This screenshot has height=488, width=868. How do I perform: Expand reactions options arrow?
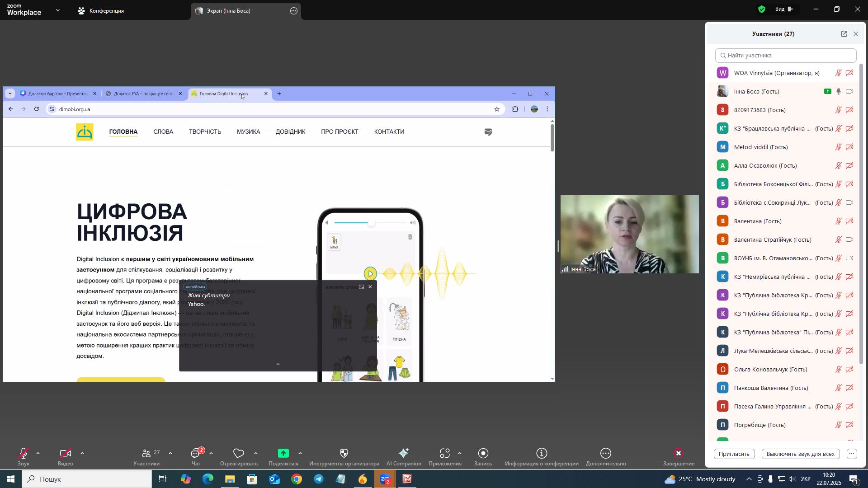point(256,453)
